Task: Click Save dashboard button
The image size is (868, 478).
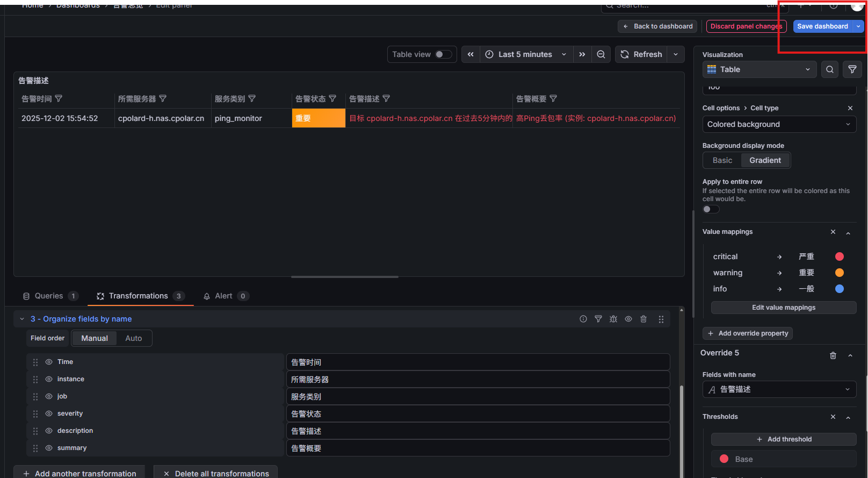Action: tap(822, 26)
